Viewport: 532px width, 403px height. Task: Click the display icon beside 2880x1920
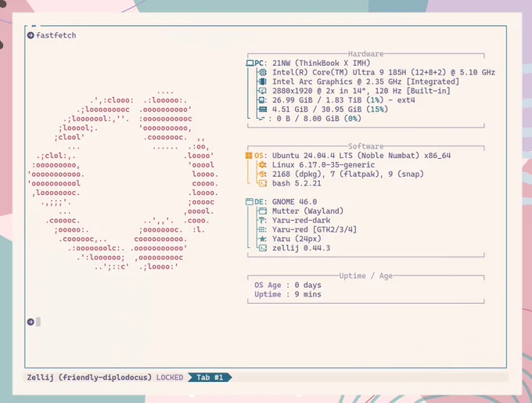[262, 91]
